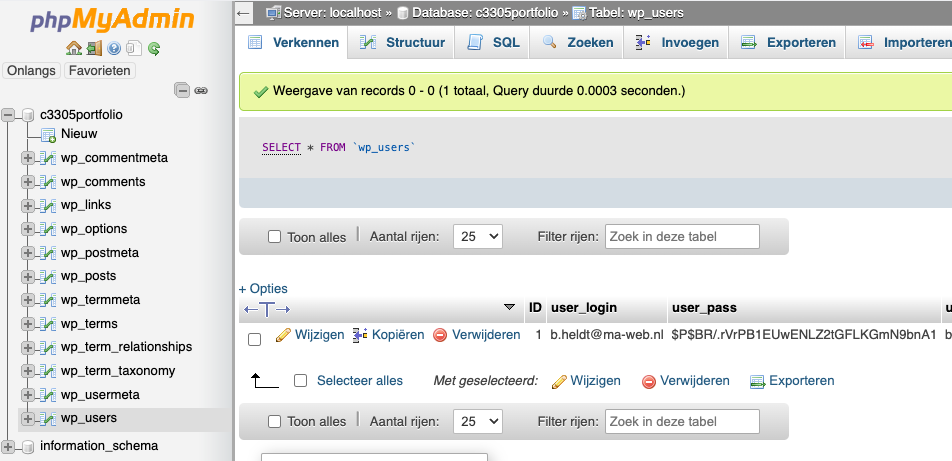Sort by the user_pass column header
This screenshot has width=952, height=461.
[x=704, y=308]
